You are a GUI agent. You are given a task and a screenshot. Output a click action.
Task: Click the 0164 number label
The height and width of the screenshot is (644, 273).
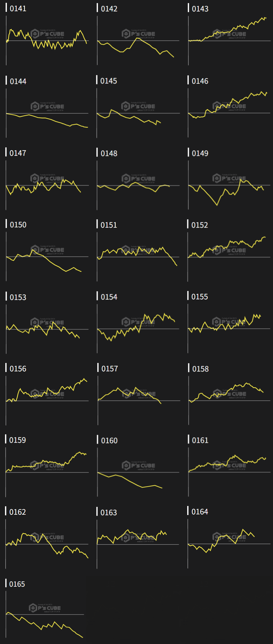[x=200, y=512]
